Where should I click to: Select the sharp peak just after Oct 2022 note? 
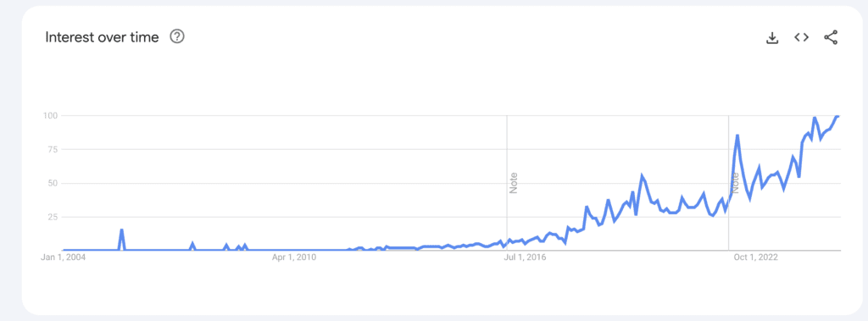[737, 136]
